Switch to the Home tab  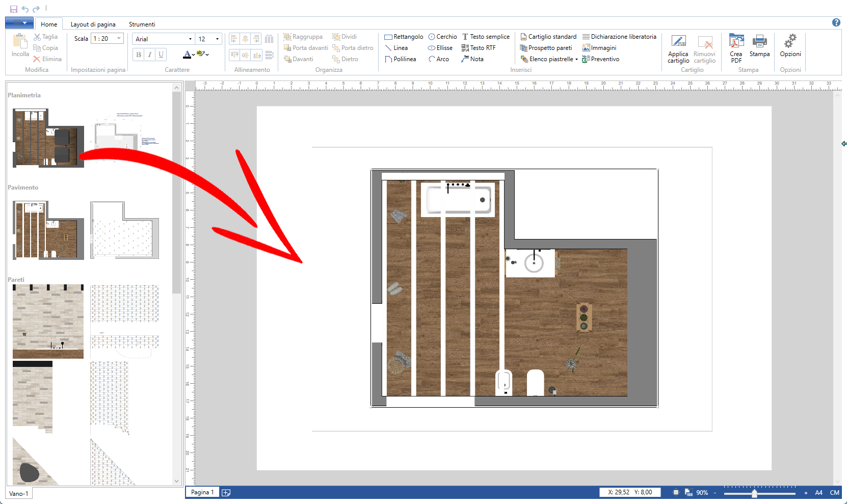tap(49, 24)
